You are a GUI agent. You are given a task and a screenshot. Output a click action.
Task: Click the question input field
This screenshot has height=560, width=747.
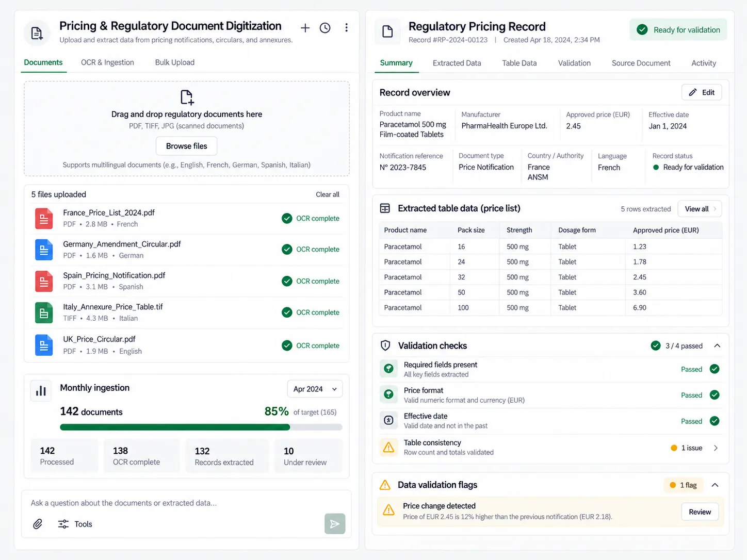coord(186,503)
